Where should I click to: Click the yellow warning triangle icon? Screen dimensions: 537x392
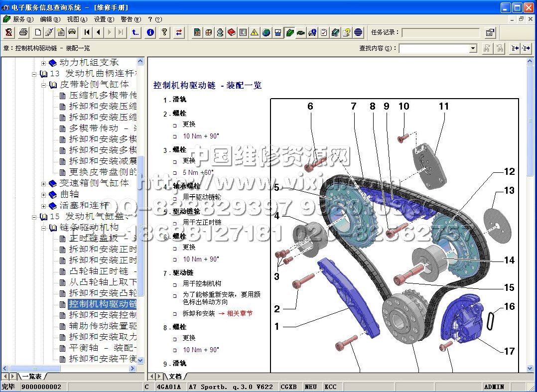[255, 33]
